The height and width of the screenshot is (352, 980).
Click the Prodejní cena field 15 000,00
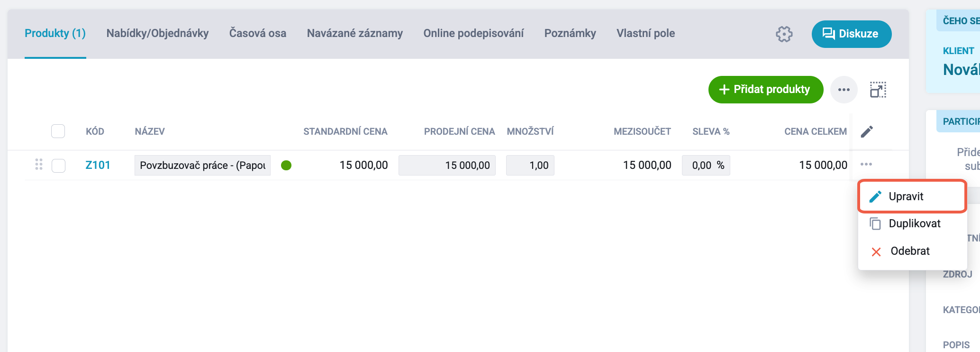447,165
